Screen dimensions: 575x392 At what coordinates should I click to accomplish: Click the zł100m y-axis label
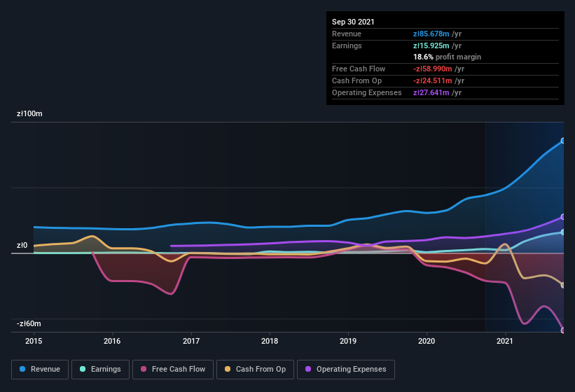pyautogui.click(x=29, y=113)
